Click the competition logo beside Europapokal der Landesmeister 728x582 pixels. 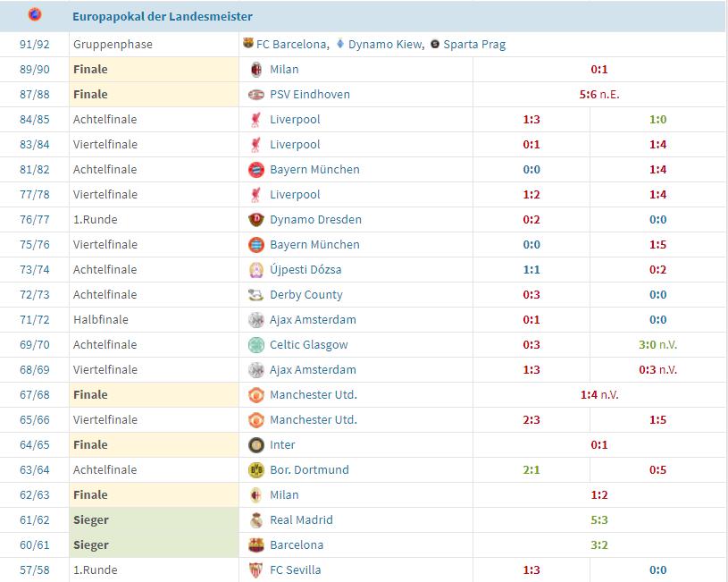(35, 15)
